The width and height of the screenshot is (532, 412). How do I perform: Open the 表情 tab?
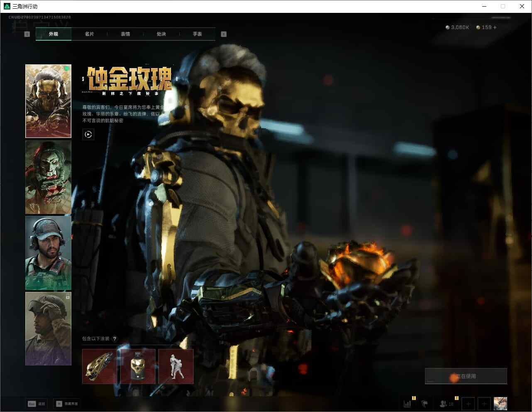(x=125, y=34)
